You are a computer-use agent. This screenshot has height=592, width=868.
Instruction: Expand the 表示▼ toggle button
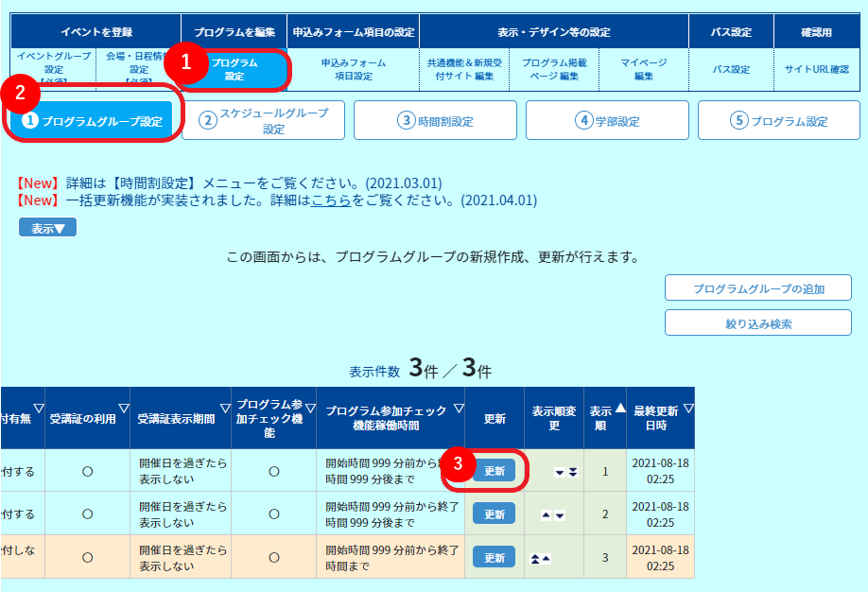47,228
